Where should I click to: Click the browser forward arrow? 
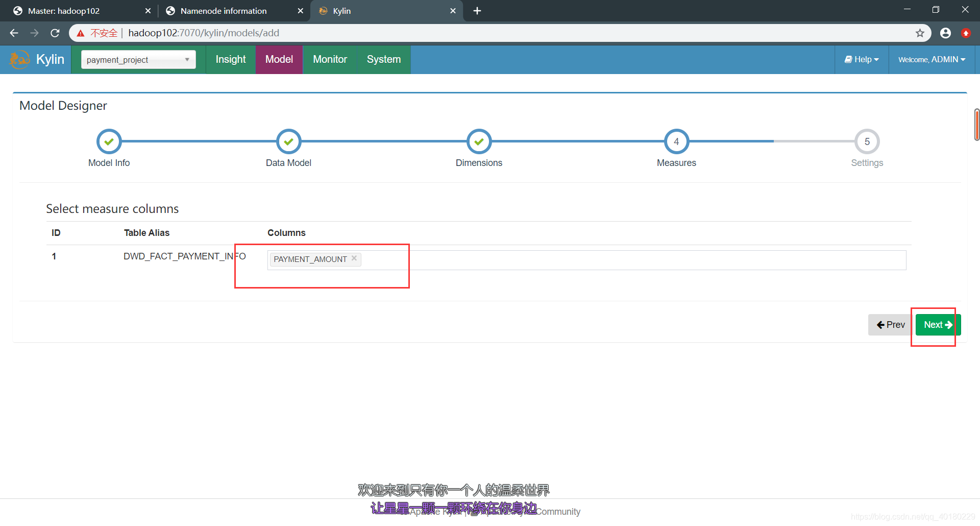[34, 33]
